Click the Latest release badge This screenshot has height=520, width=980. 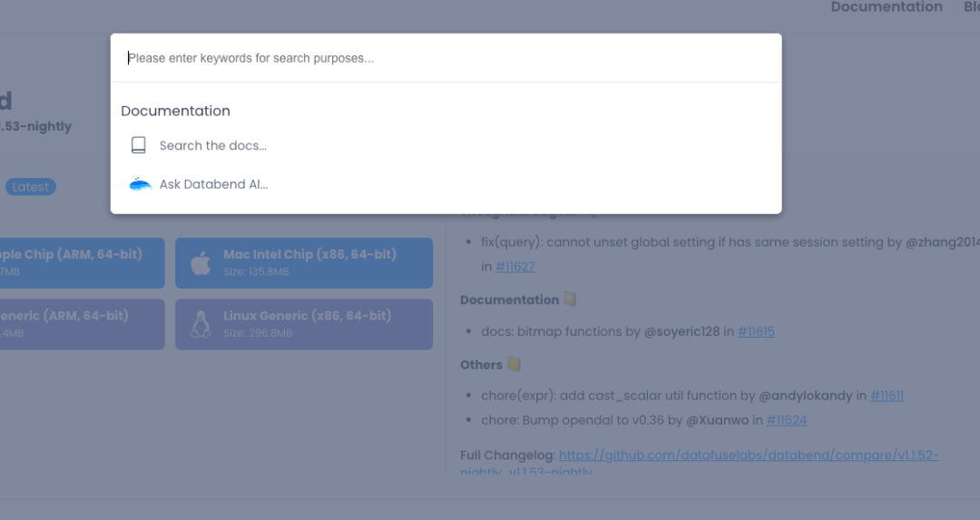click(31, 187)
